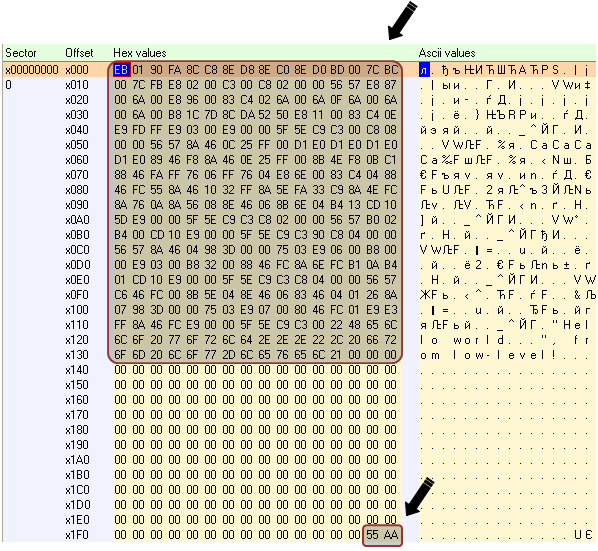This screenshot has height=551, width=598.
Task: Select the 55 signature byte in row x1F0
Action: [372, 535]
